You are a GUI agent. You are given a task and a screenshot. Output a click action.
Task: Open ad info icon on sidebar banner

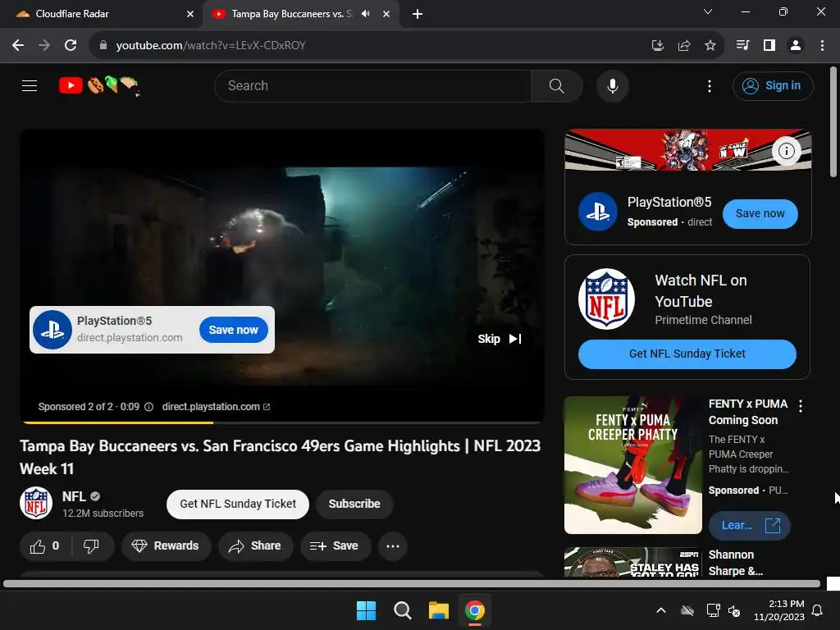tap(786, 151)
